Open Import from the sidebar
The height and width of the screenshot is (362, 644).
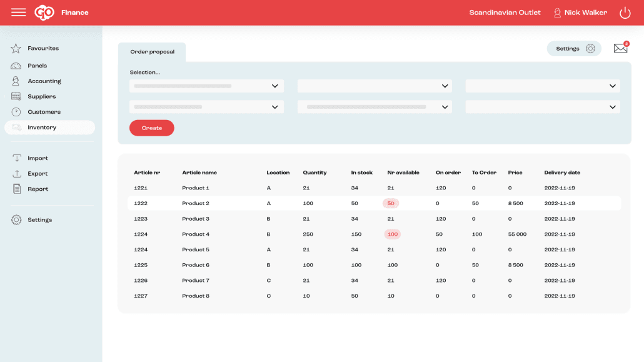click(38, 158)
